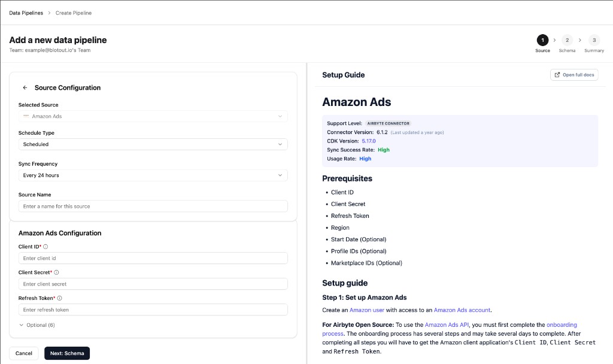Open the Amazon Ads account link
The height and width of the screenshot is (364, 613).
tap(462, 310)
